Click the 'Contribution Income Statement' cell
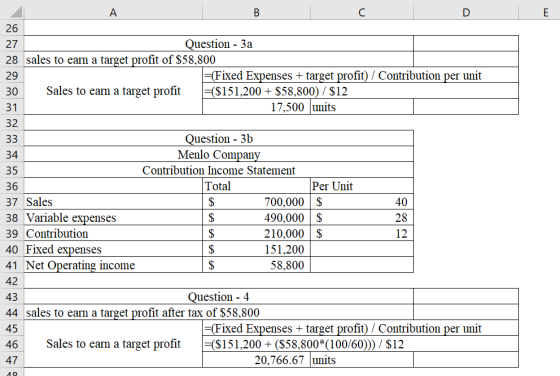Image resolution: width=560 pixels, height=376 pixels. click(x=219, y=170)
